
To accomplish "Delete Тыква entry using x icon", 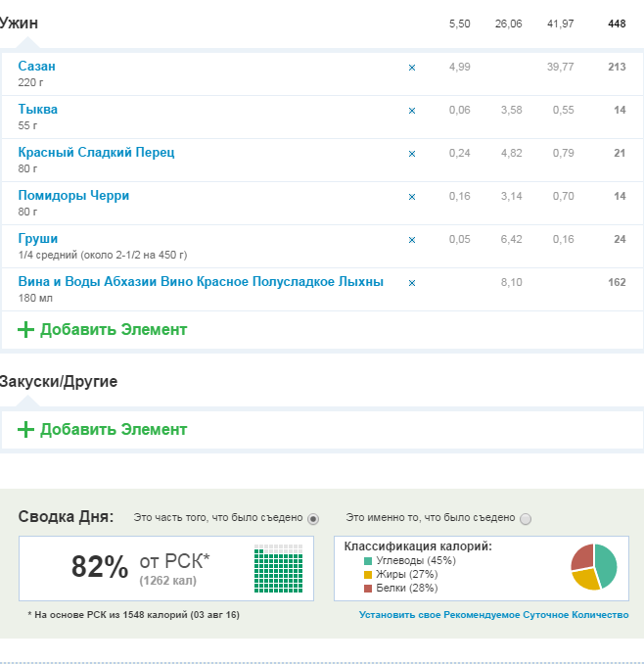I will pyautogui.click(x=411, y=111).
